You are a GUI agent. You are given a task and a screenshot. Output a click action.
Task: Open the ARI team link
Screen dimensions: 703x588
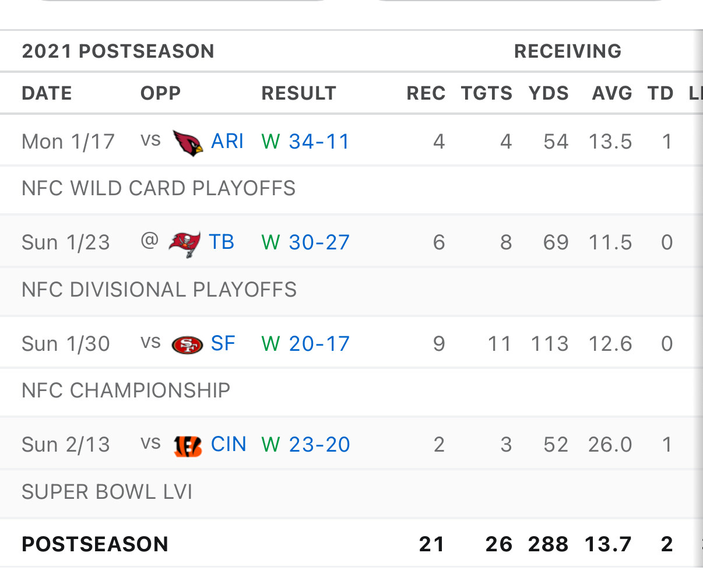[227, 142]
